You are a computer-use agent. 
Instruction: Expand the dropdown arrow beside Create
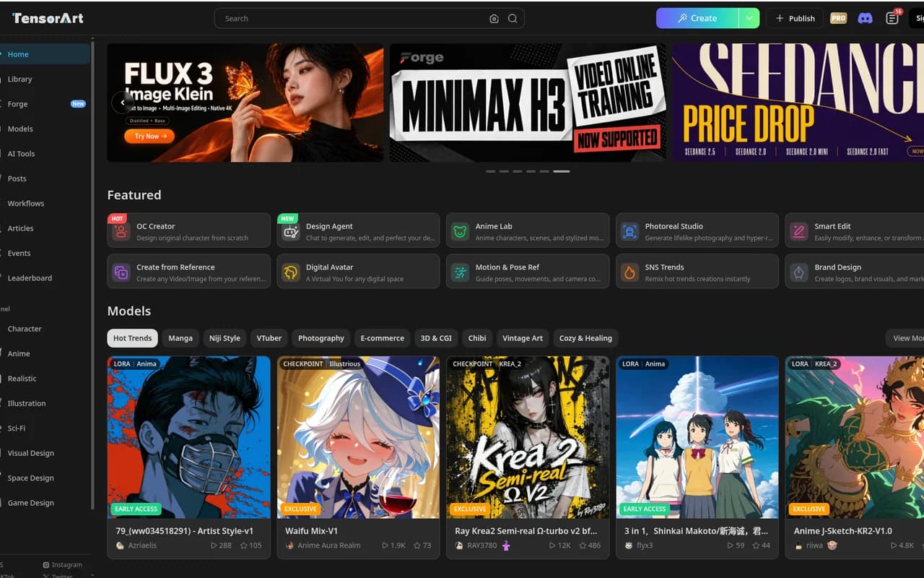[x=749, y=18]
